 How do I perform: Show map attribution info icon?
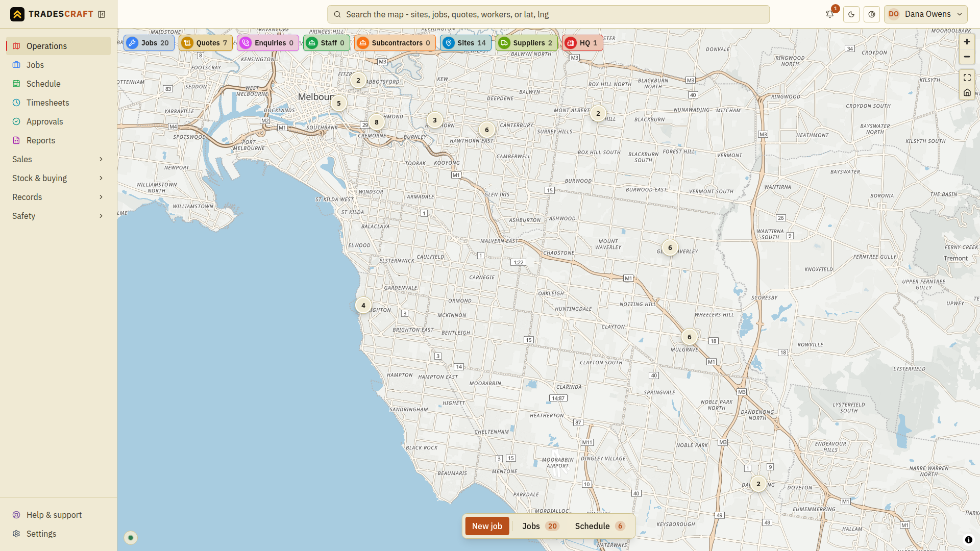coord(968,540)
